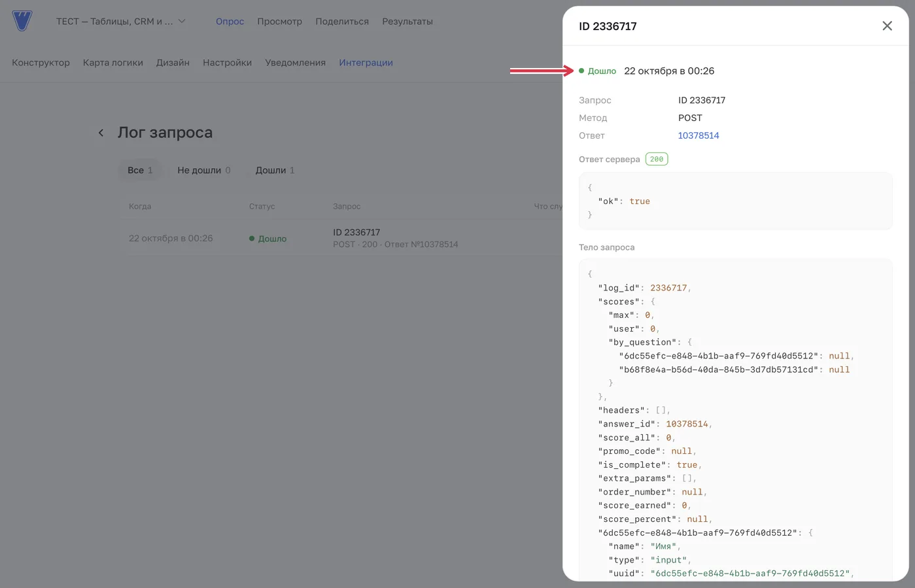This screenshot has height=588, width=915.
Task: Switch to the Настройки tab
Action: point(227,63)
